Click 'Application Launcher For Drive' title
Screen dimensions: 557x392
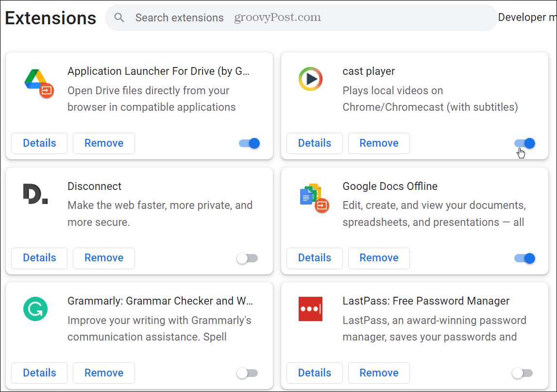coord(158,71)
